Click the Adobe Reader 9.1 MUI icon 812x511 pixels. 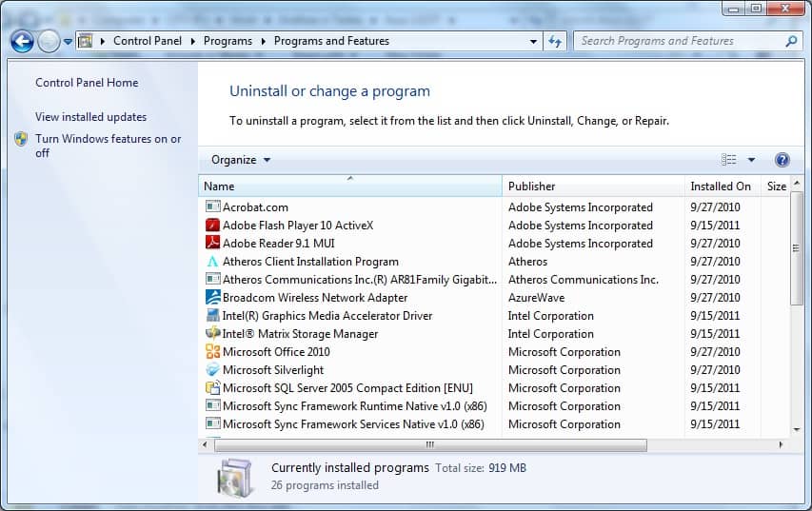[x=212, y=244]
